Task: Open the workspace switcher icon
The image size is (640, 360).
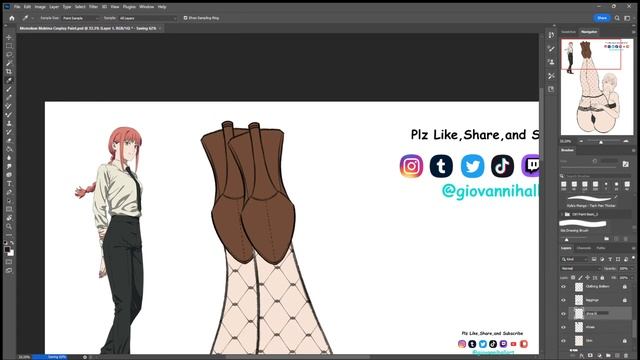Action: click(627, 18)
